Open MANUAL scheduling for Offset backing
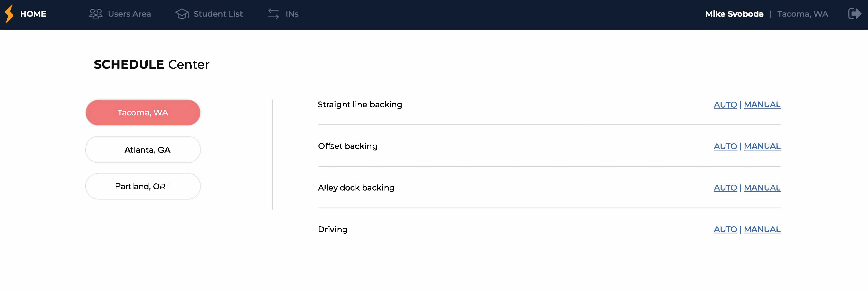 click(762, 146)
